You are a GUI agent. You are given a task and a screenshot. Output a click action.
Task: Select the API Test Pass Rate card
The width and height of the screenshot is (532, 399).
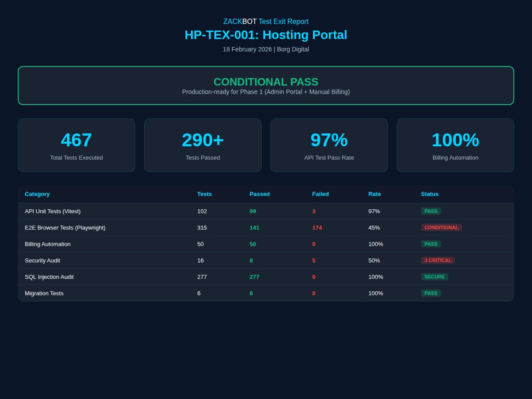click(x=329, y=145)
